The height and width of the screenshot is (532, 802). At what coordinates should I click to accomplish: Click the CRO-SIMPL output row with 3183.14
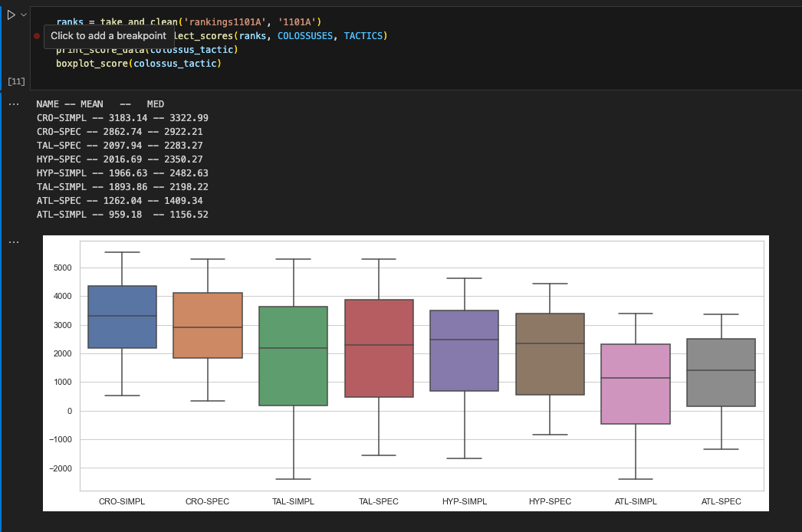pyautogui.click(x=122, y=118)
